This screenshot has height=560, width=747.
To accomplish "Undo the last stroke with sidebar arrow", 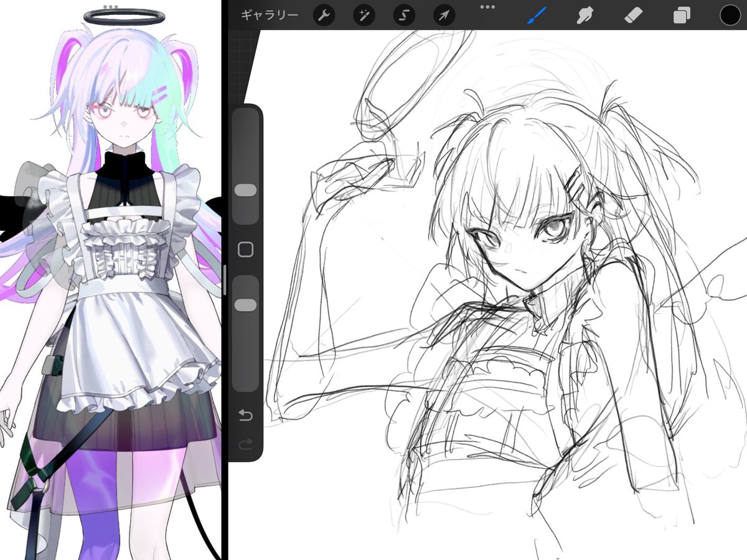I will 245,415.
